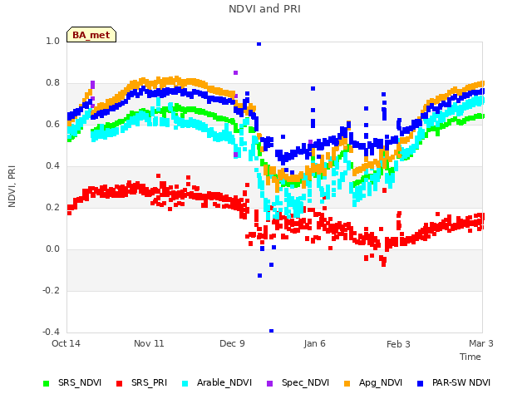Click the 1.0 y-axis tick label
The width and height of the screenshot is (532, 399).
pyautogui.click(x=52, y=41)
